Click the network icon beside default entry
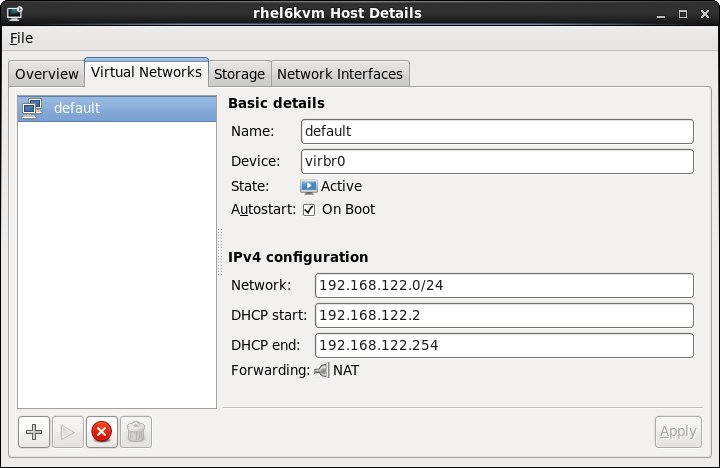Screen dimensions: 720x468 tap(32, 108)
